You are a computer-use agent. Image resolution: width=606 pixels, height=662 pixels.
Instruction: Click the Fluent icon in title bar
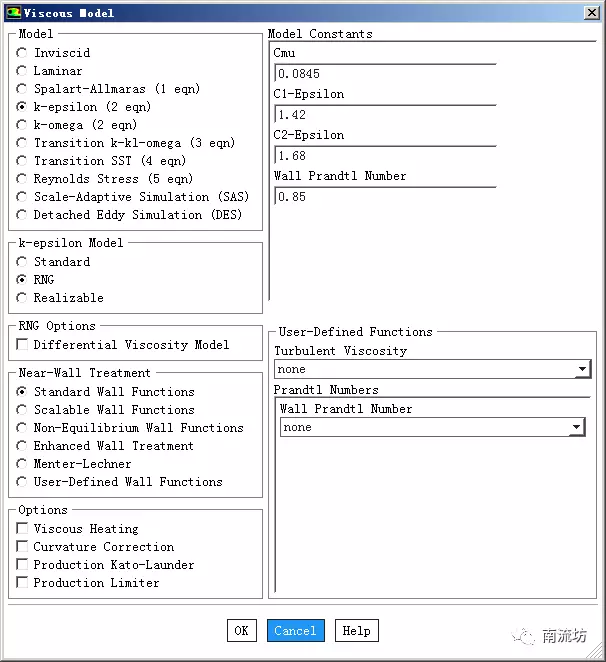14,13
